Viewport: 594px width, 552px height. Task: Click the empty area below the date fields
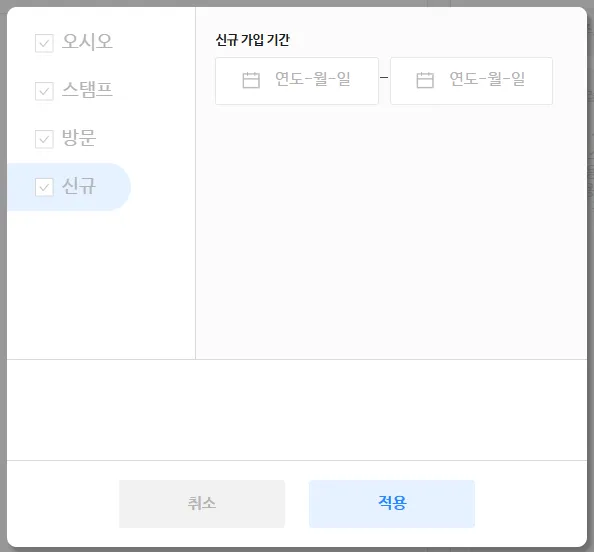pos(391,231)
